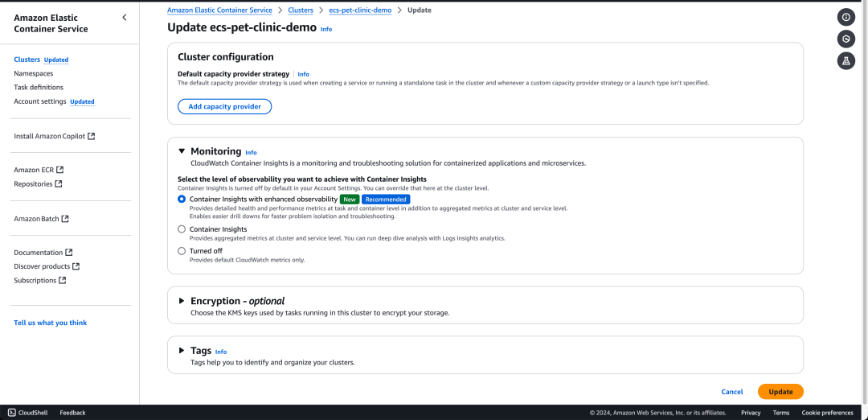This screenshot has height=420, width=868.
Task: Click Tell us what you think
Action: coord(51,323)
